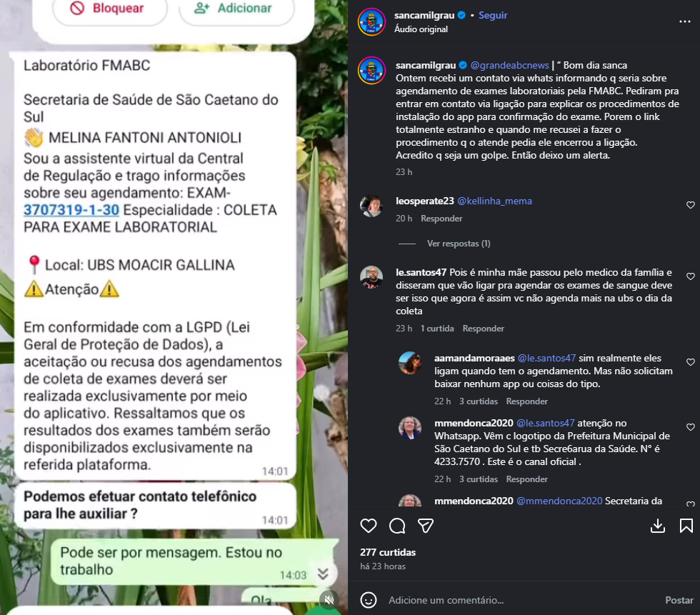
Task: Download the post with arrow icon
Action: coord(658,526)
